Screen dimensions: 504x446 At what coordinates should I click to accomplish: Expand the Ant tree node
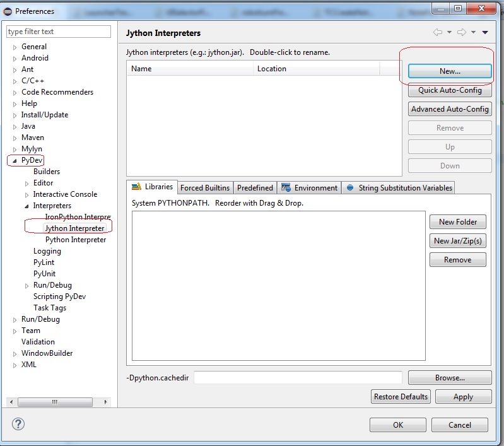[x=15, y=70]
